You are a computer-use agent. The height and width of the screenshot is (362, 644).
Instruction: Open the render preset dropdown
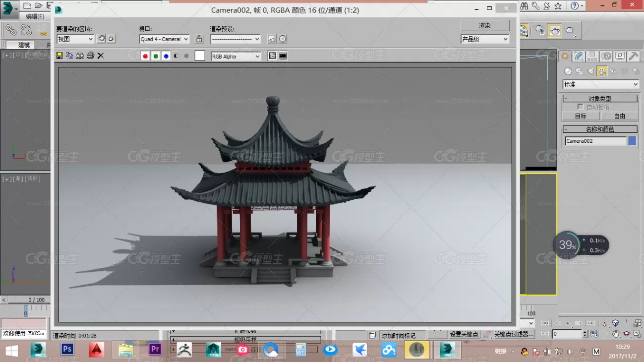pos(235,39)
